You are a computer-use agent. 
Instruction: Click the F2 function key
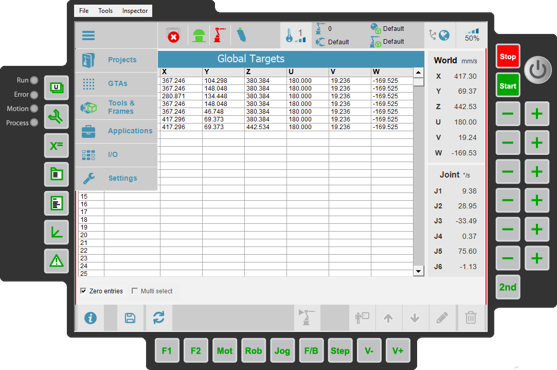coord(196,351)
